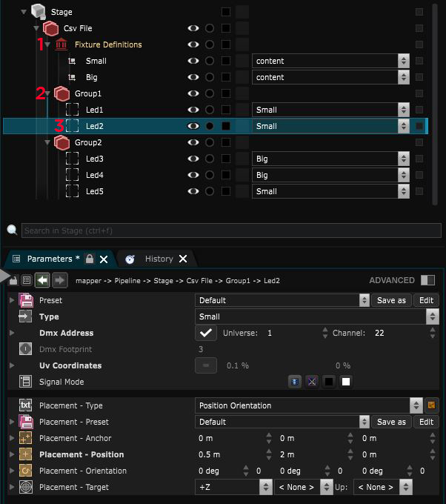
Task: Hide Led3 using its eye icon
Action: pyautogui.click(x=193, y=159)
